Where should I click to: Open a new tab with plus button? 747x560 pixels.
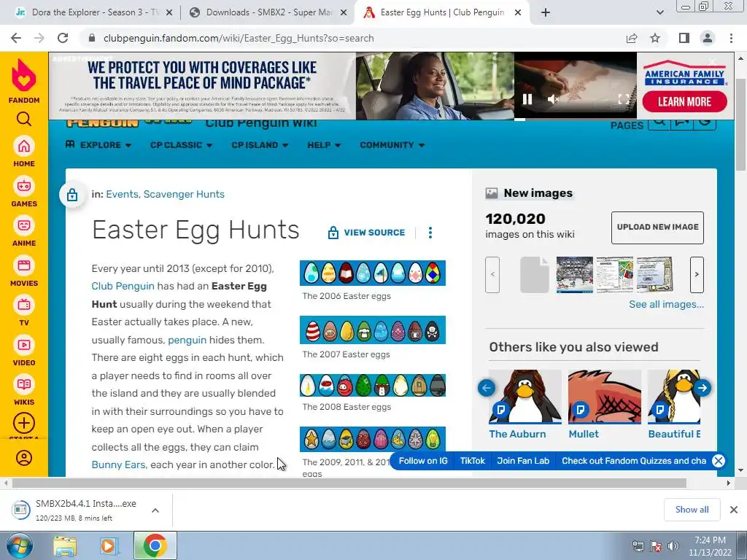[x=546, y=12]
